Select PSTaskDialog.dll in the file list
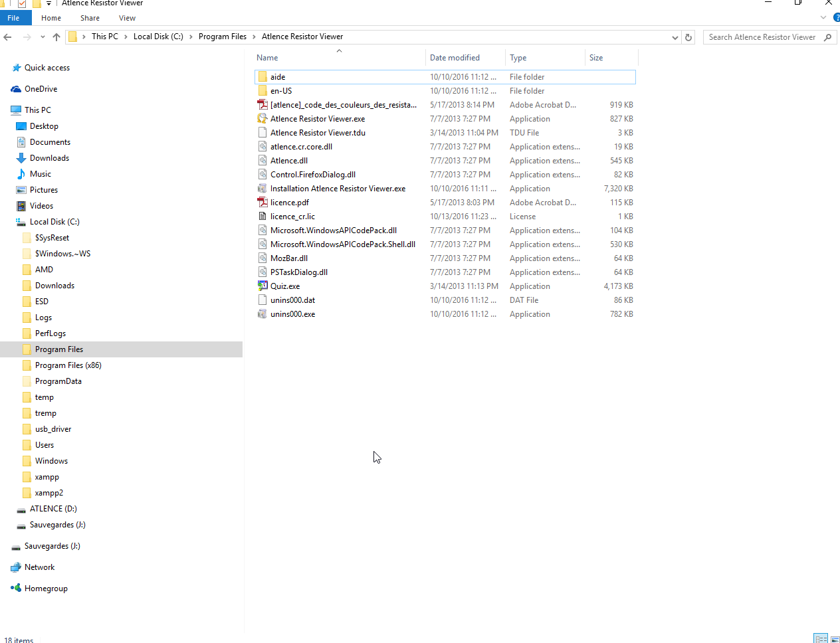840x643 pixels. click(299, 272)
